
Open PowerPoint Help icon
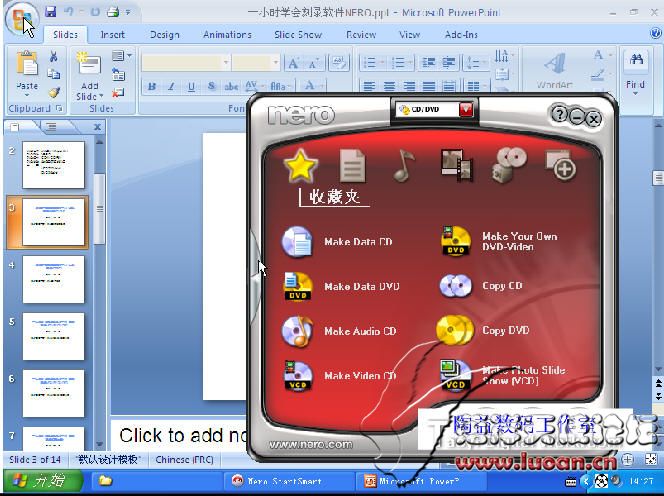pyautogui.click(x=656, y=33)
